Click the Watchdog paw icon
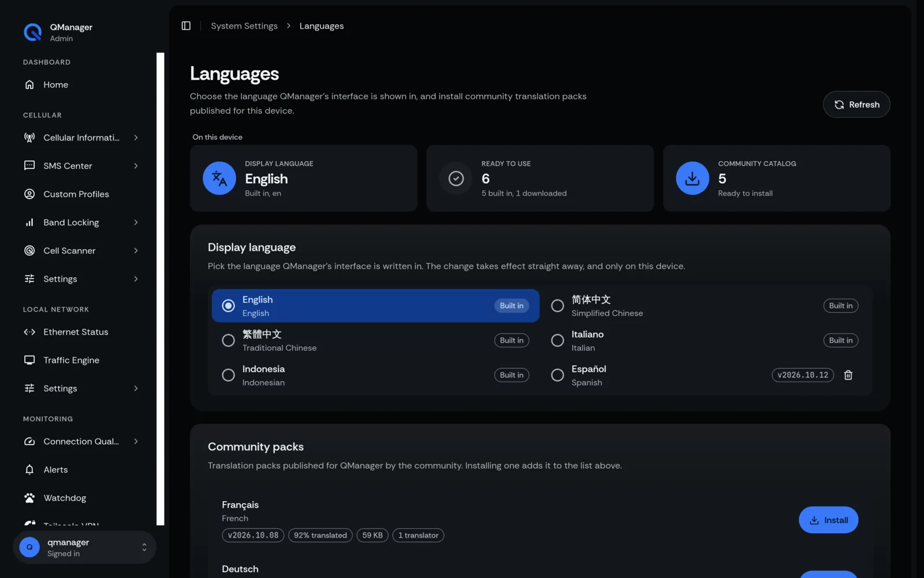 (x=29, y=498)
